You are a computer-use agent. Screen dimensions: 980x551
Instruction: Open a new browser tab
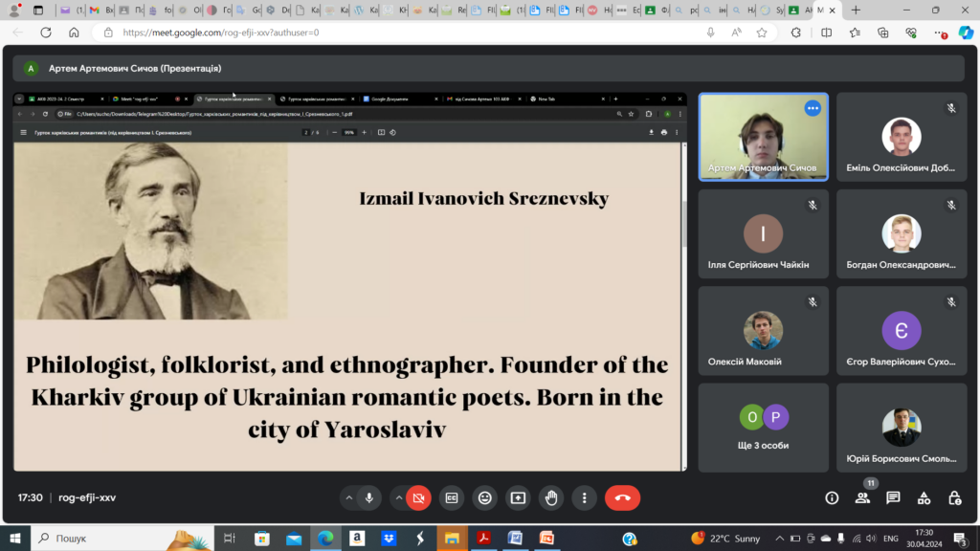click(856, 10)
